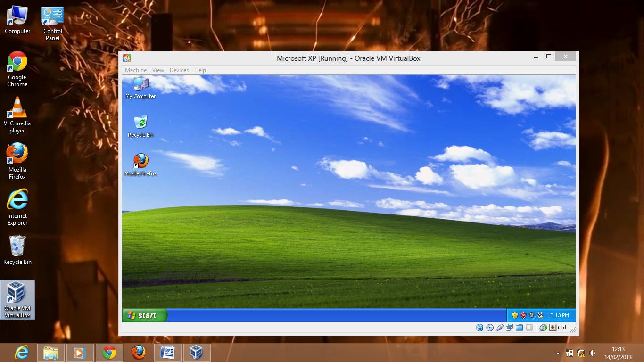The image size is (644, 362).
Task: Open the Help menu in VirtualBox
Action: 200,70
